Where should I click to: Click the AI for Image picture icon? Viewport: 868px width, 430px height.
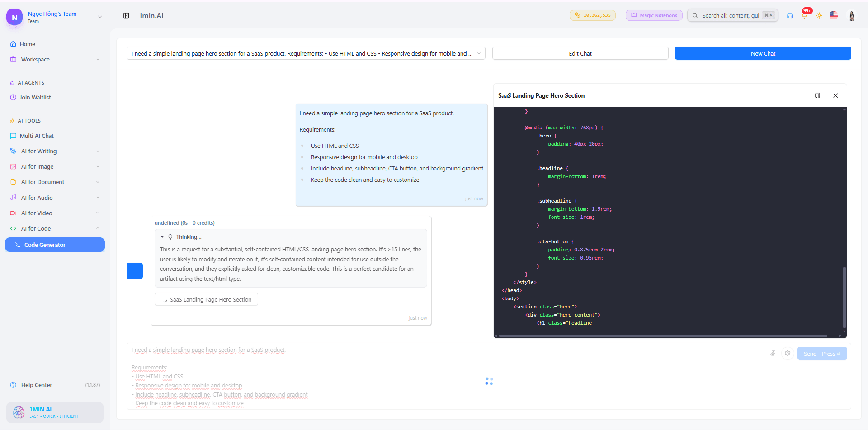click(x=13, y=166)
